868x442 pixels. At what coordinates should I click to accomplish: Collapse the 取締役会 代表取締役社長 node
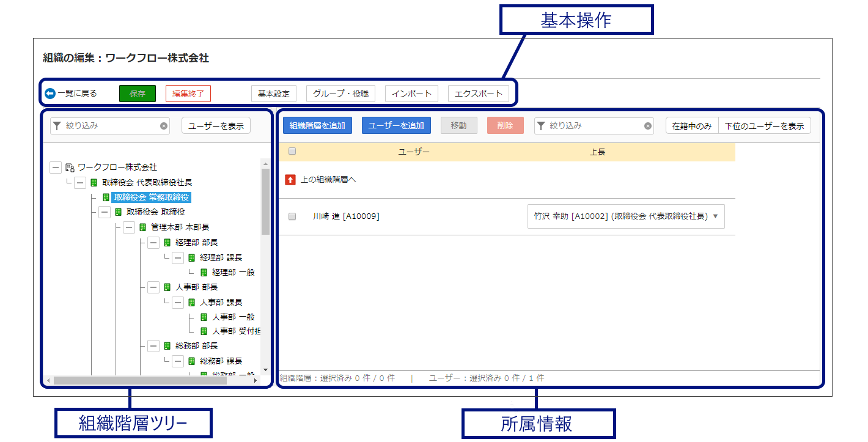[79, 182]
